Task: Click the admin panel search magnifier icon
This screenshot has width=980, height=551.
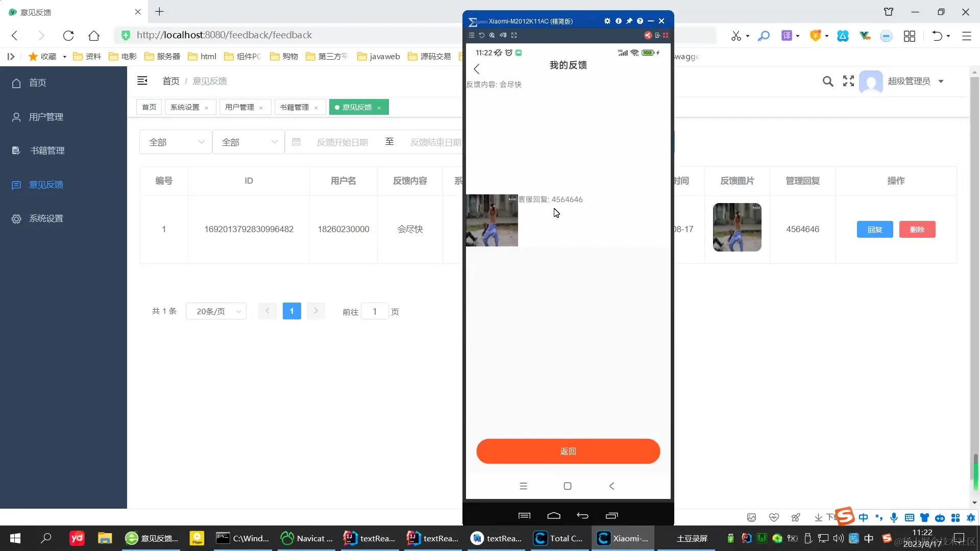Action: (x=828, y=81)
